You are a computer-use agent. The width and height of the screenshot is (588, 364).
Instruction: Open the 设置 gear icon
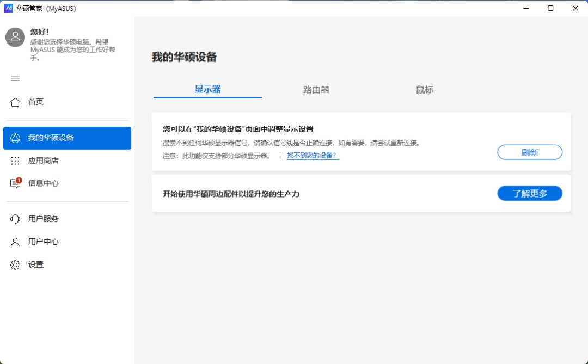pos(15,264)
